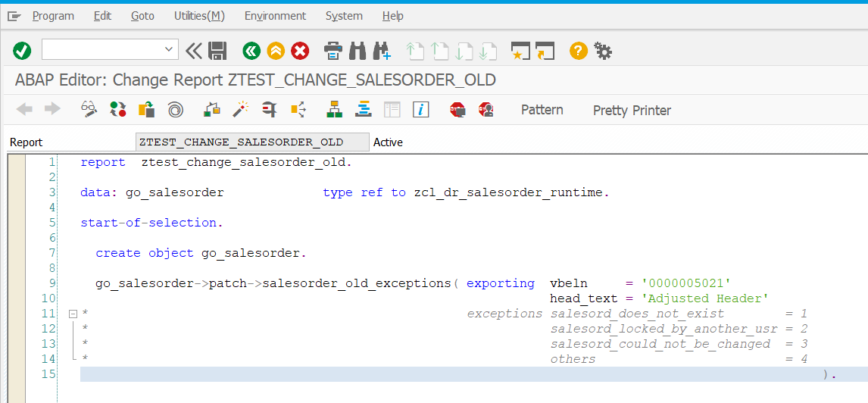Screen dimensions: 868x403
Task: Open Other Object icon
Action: click(146, 110)
